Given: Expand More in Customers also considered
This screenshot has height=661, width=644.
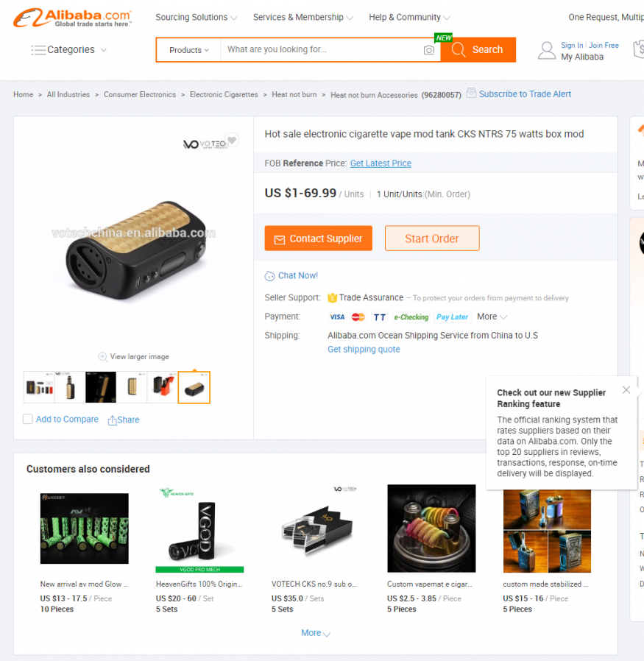Looking at the screenshot, I should 316,633.
